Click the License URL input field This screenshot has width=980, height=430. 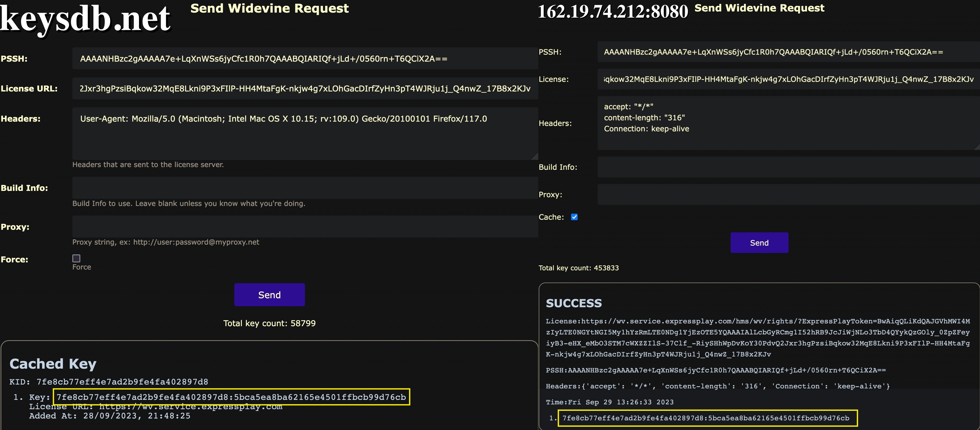click(304, 88)
